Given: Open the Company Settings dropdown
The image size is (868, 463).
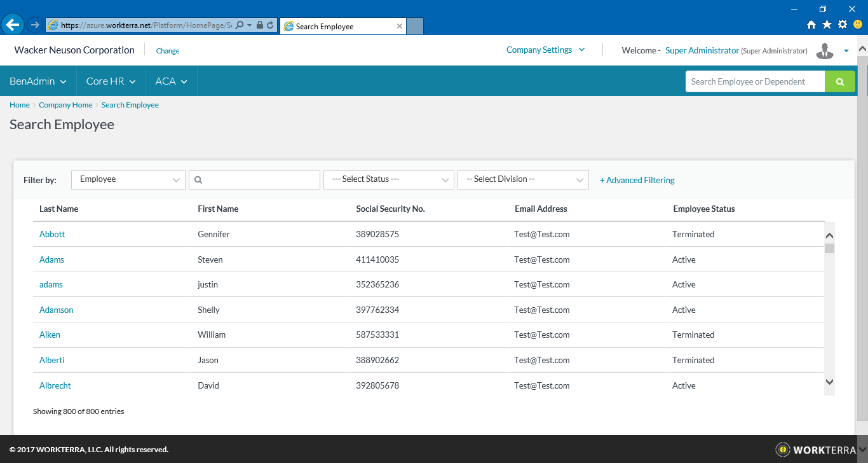Looking at the screenshot, I should (x=545, y=50).
